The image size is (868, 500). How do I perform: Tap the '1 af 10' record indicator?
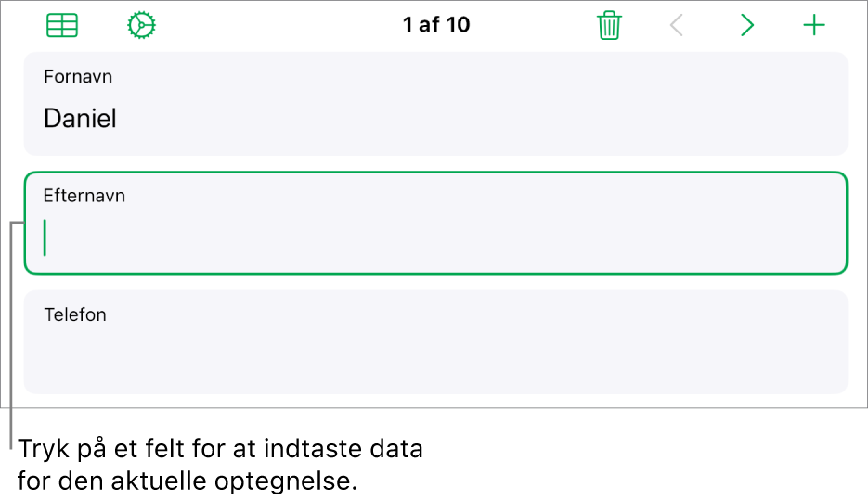[436, 25]
